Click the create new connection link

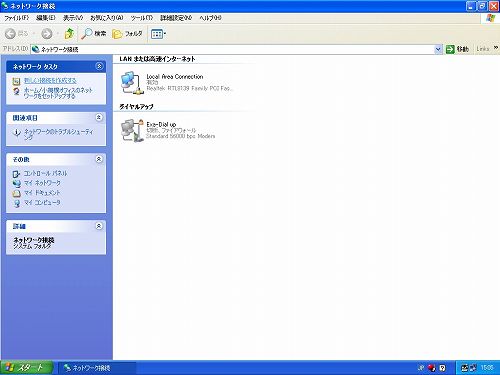tap(50, 80)
